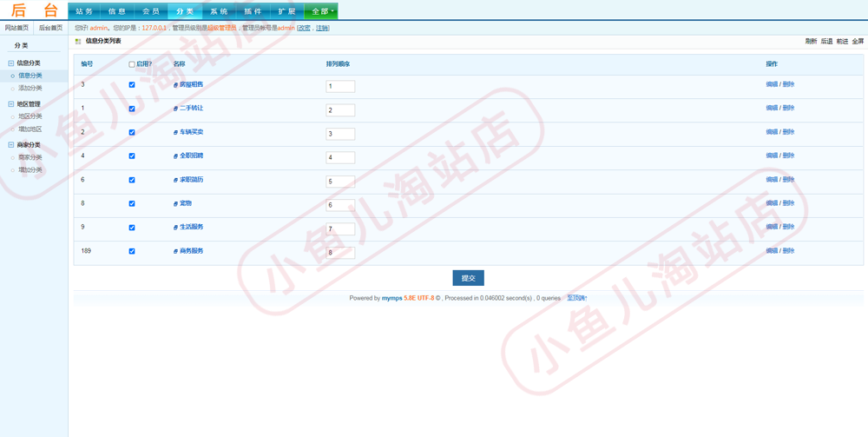Viewport: 868px width, 437px height.
Task: Click 删除 for 生活服务 row
Action: (788, 227)
